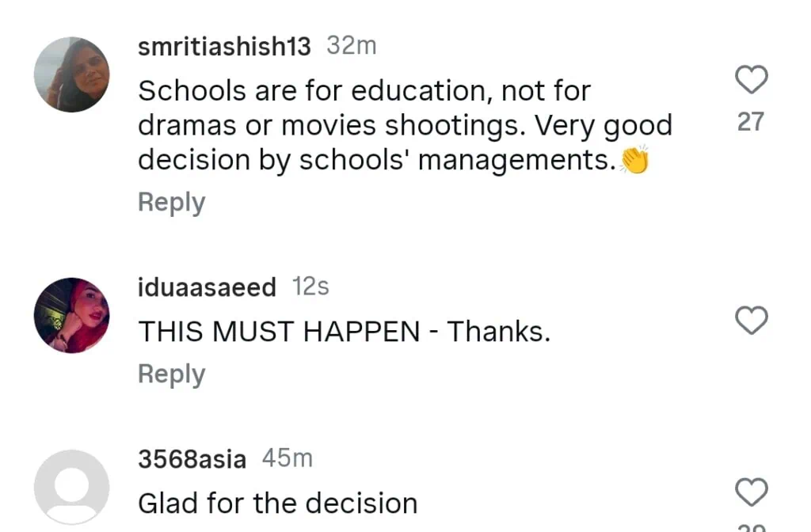The height and width of the screenshot is (532, 811).
Task: Click the cut-off like count below 3568asia's heart
Action: pos(750,527)
